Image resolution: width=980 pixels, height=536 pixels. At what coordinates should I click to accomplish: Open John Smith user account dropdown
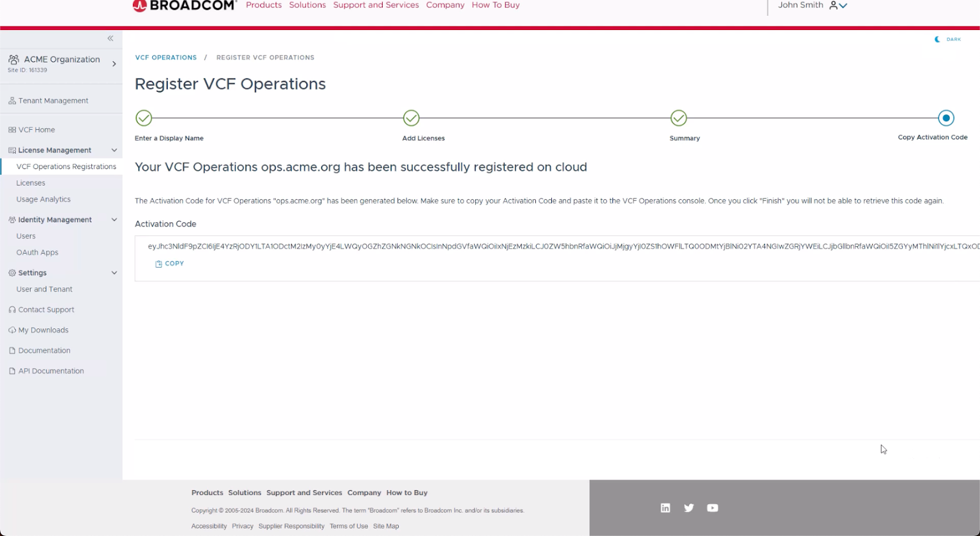click(812, 5)
